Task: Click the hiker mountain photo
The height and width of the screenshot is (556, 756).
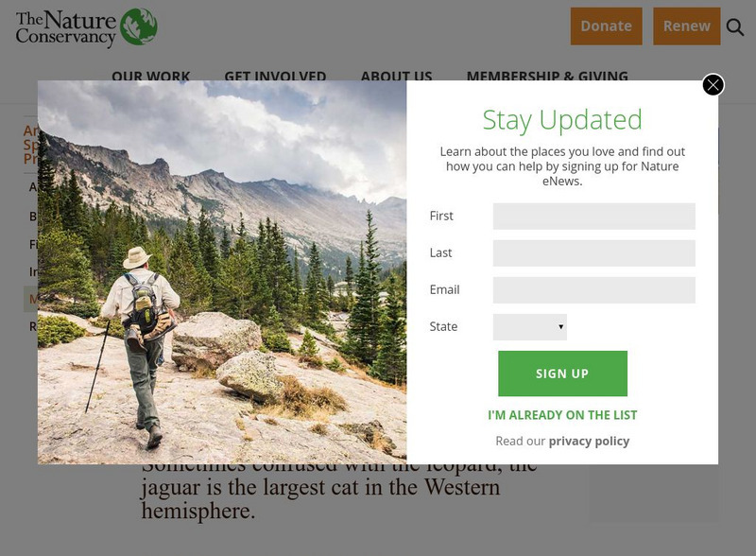Action: tap(222, 272)
